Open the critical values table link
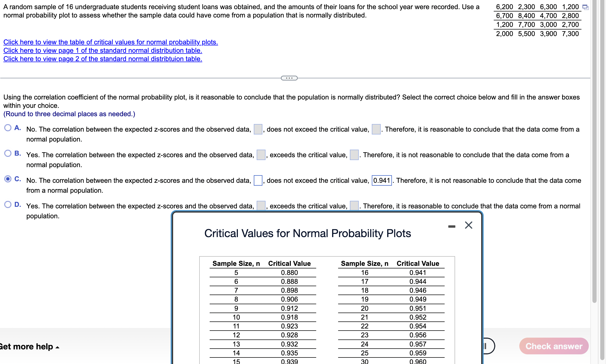 [x=111, y=42]
